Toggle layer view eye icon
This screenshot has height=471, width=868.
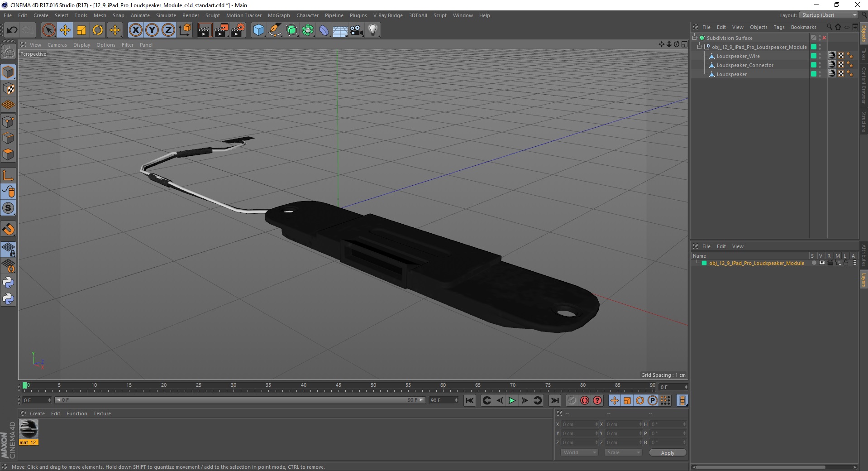point(822,263)
